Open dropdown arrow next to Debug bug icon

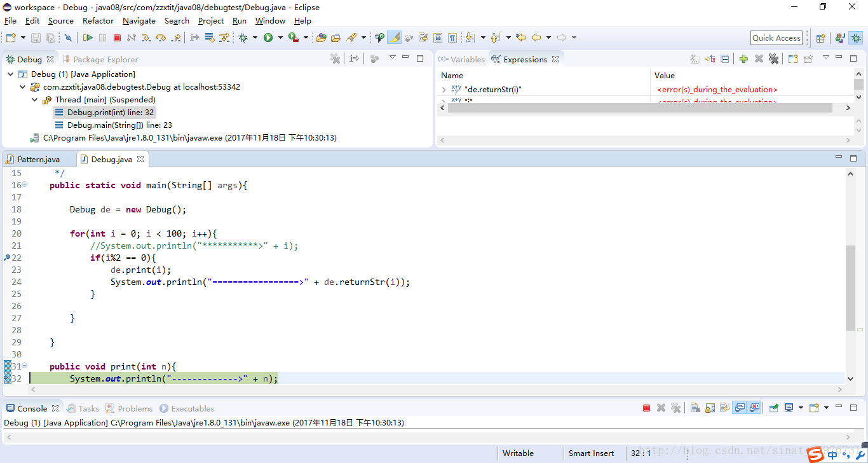coord(255,38)
